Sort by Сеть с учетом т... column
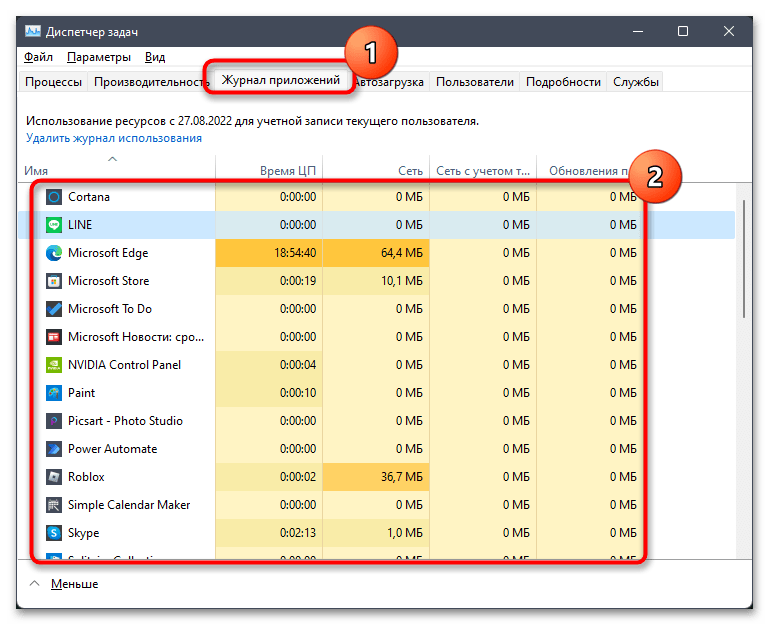The width and height of the screenshot is (769, 625). (483, 170)
